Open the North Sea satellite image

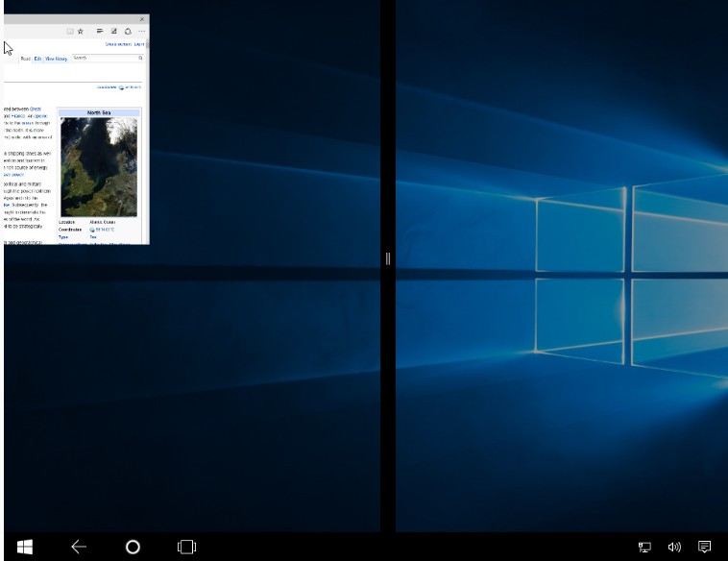99,168
